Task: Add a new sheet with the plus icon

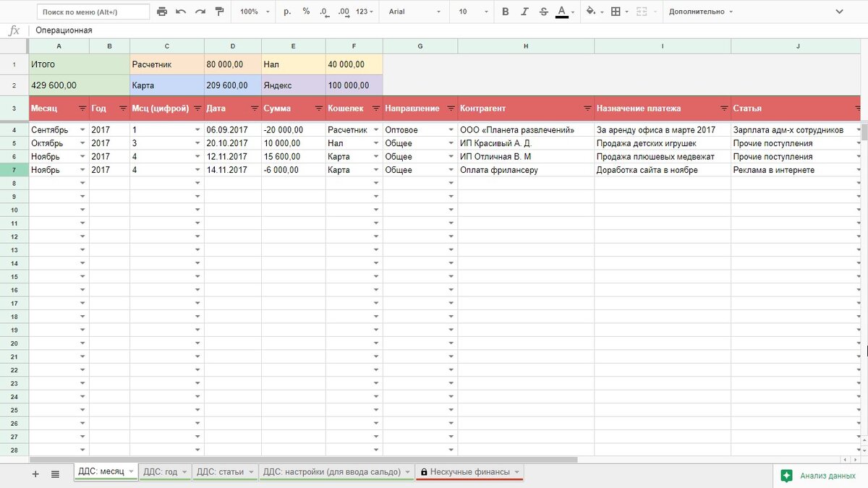Action: [x=35, y=474]
